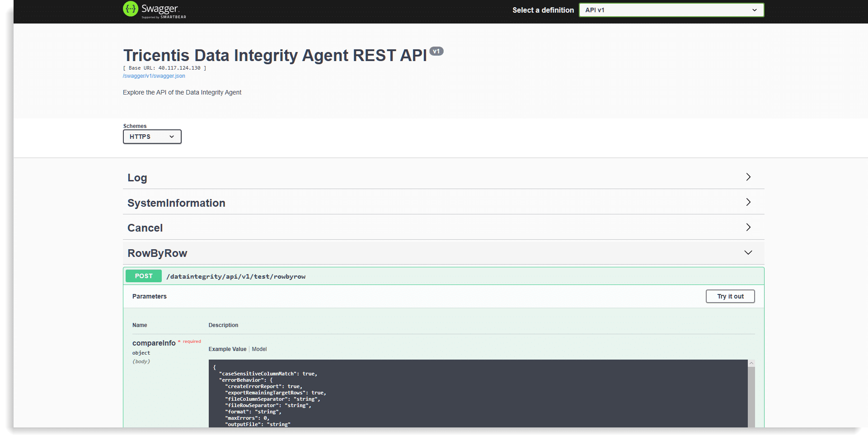868x441 pixels.
Task: Click the "format": "string" line
Action: [253, 412]
